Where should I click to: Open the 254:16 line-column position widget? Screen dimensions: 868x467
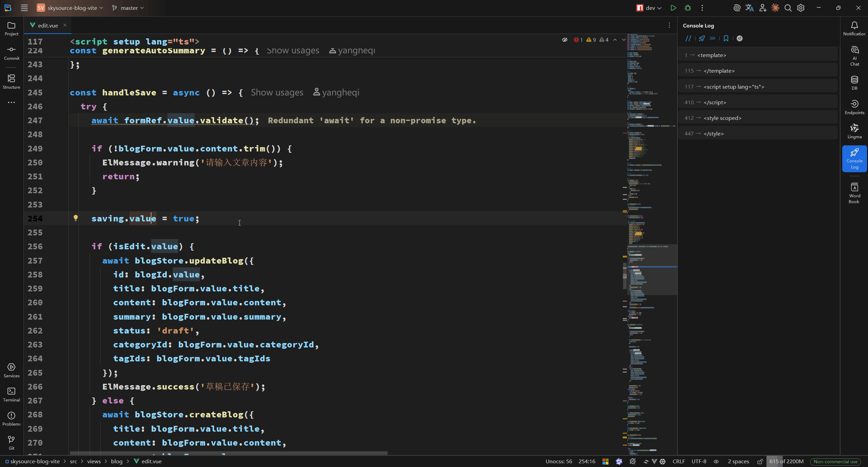(587, 462)
